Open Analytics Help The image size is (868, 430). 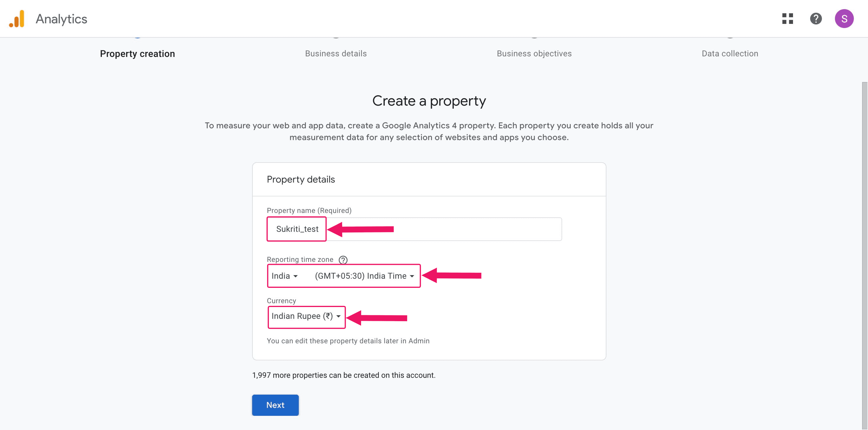click(x=816, y=19)
